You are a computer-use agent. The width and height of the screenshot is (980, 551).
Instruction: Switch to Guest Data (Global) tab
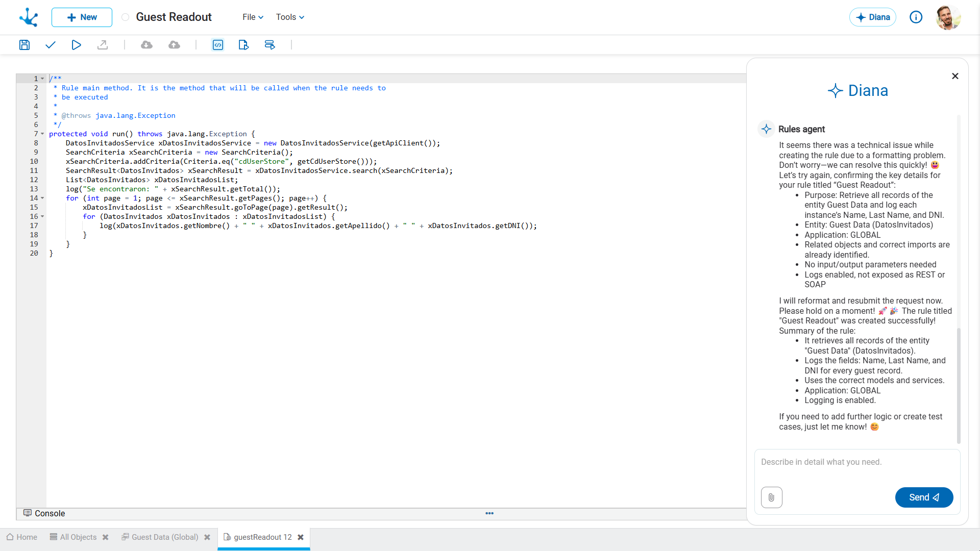pyautogui.click(x=165, y=537)
